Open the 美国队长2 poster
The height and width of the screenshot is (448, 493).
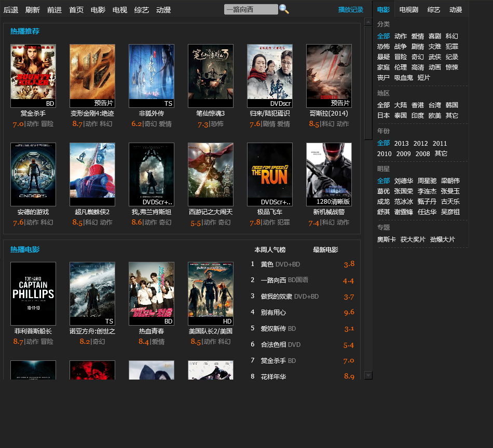click(211, 293)
